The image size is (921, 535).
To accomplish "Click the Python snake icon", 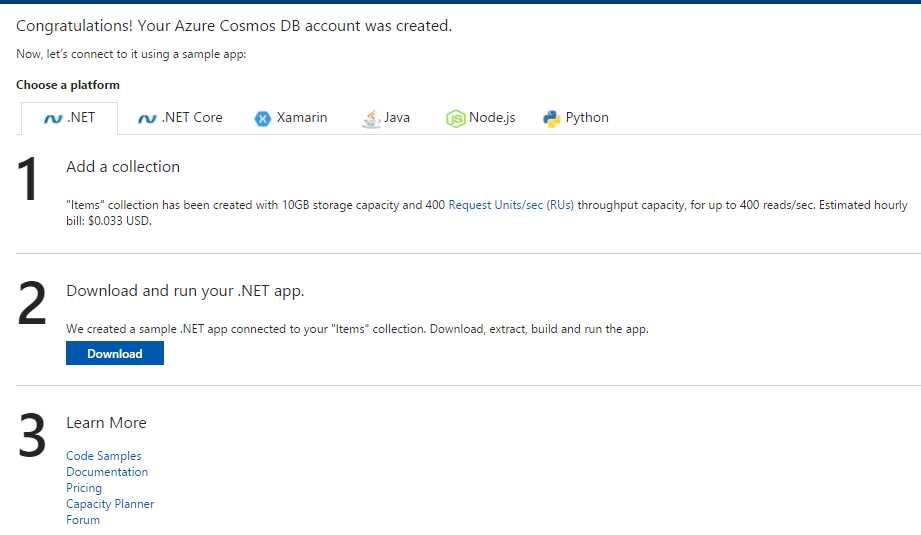I will coord(551,119).
